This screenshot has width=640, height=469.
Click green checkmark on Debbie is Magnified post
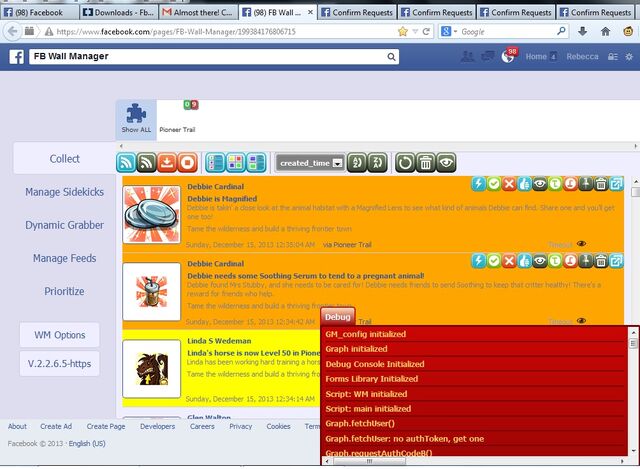(x=494, y=184)
